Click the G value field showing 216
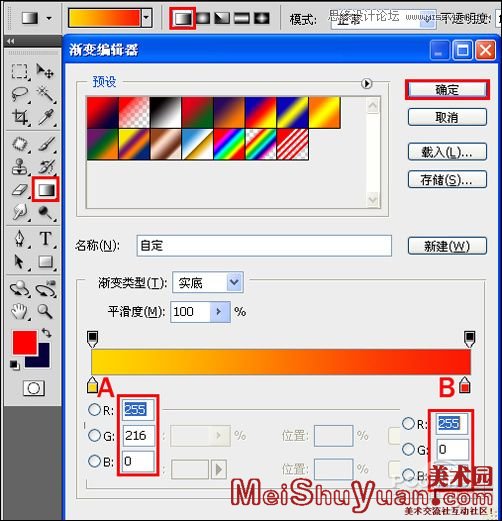 [x=138, y=435]
